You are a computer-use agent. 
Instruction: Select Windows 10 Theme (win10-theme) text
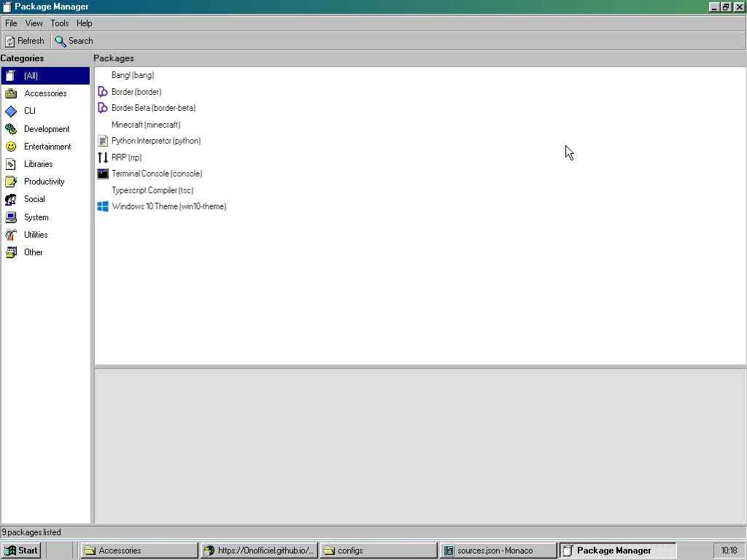tap(169, 206)
